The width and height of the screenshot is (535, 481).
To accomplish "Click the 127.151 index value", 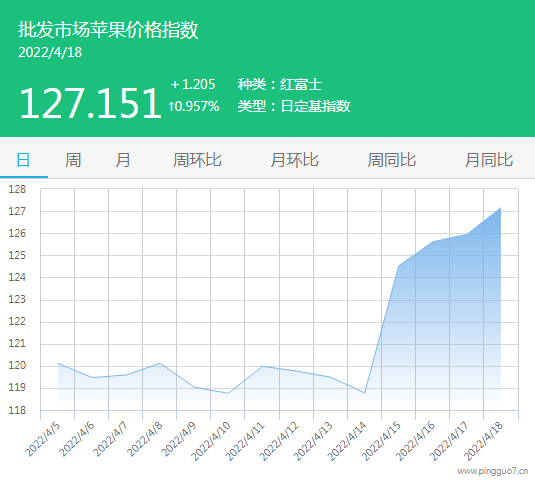I will coord(90,103).
